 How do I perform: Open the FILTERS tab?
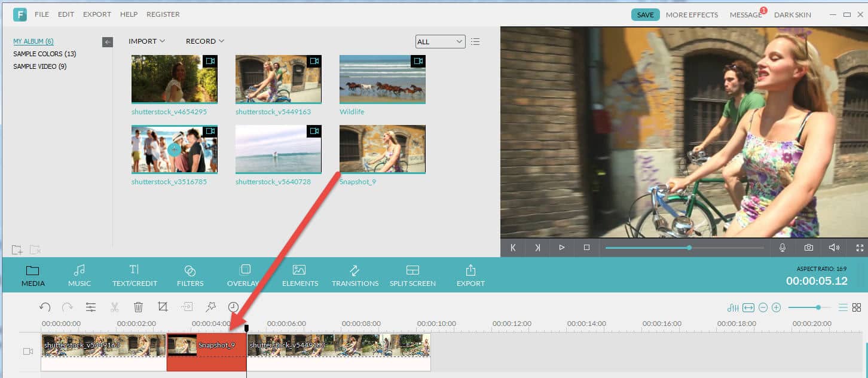tap(190, 276)
